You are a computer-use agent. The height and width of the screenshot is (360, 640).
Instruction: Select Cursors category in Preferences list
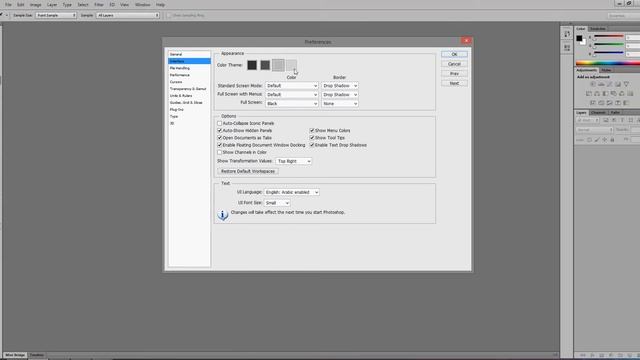click(176, 82)
